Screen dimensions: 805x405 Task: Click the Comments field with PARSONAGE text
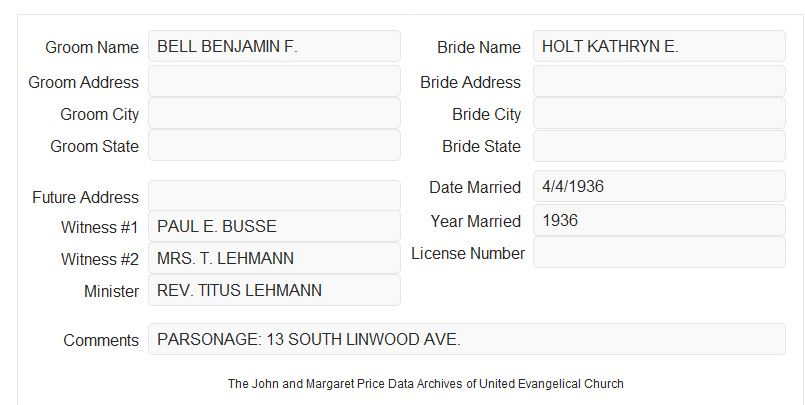tap(467, 339)
